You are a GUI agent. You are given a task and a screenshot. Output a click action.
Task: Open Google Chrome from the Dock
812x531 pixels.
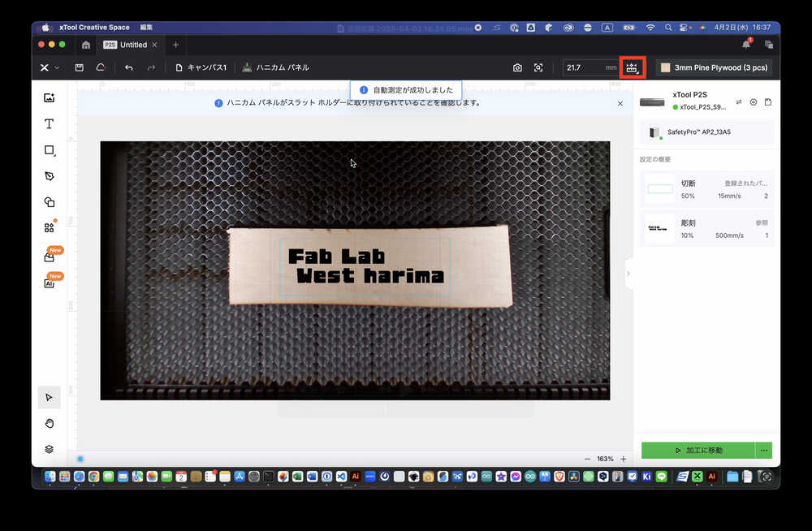coord(93,477)
